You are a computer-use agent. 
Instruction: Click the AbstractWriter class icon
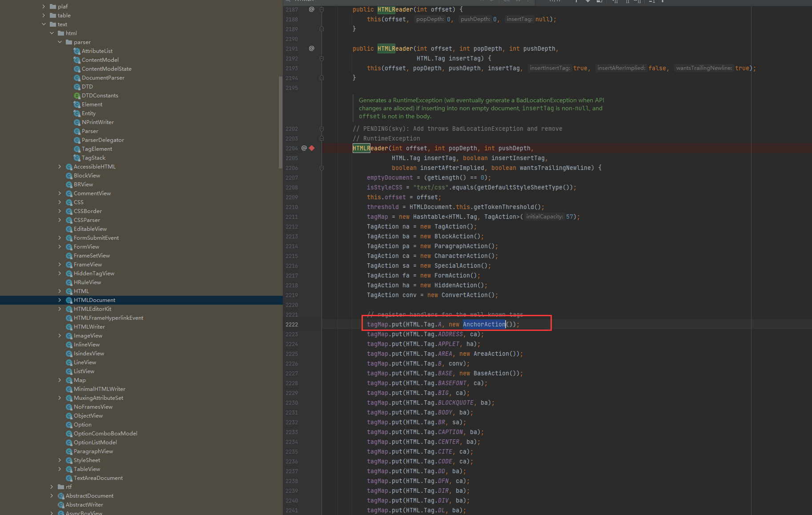pos(61,505)
